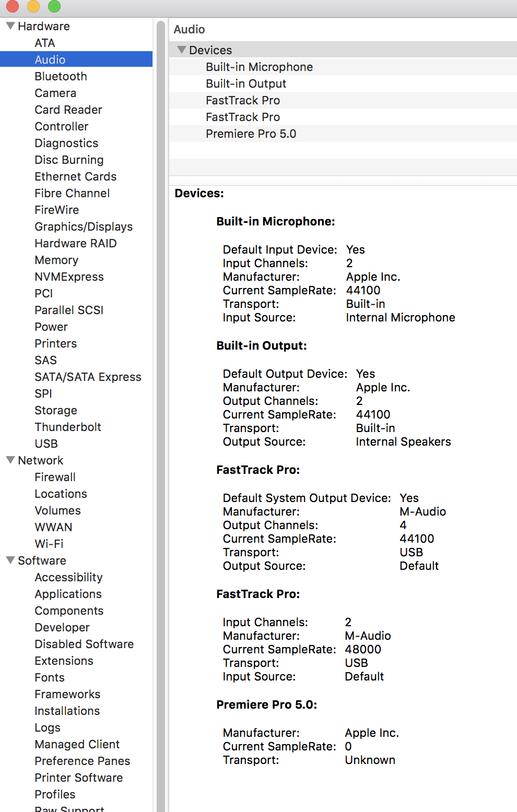The width and height of the screenshot is (517, 812).
Task: Click the 48000 sample rate value
Action: pos(363,649)
